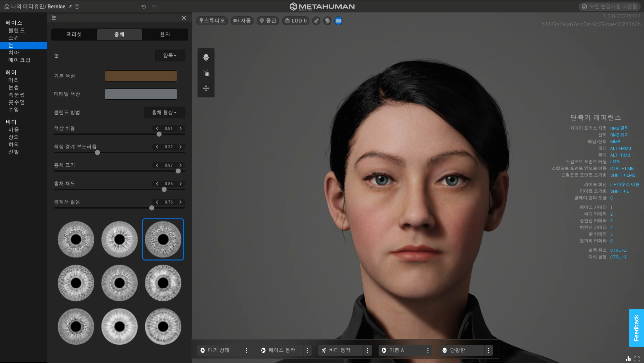Viewport: 644px width, 363px height.
Task: Select the blend face tool icon
Action: click(x=206, y=58)
